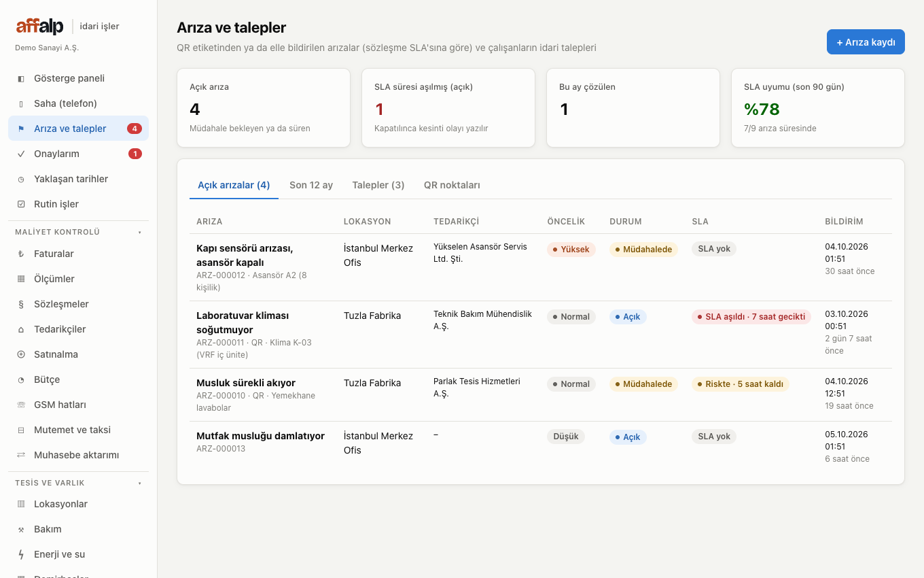Image resolution: width=924 pixels, height=578 pixels.
Task: Click the Bütçe pie icon
Action: pyautogui.click(x=21, y=379)
